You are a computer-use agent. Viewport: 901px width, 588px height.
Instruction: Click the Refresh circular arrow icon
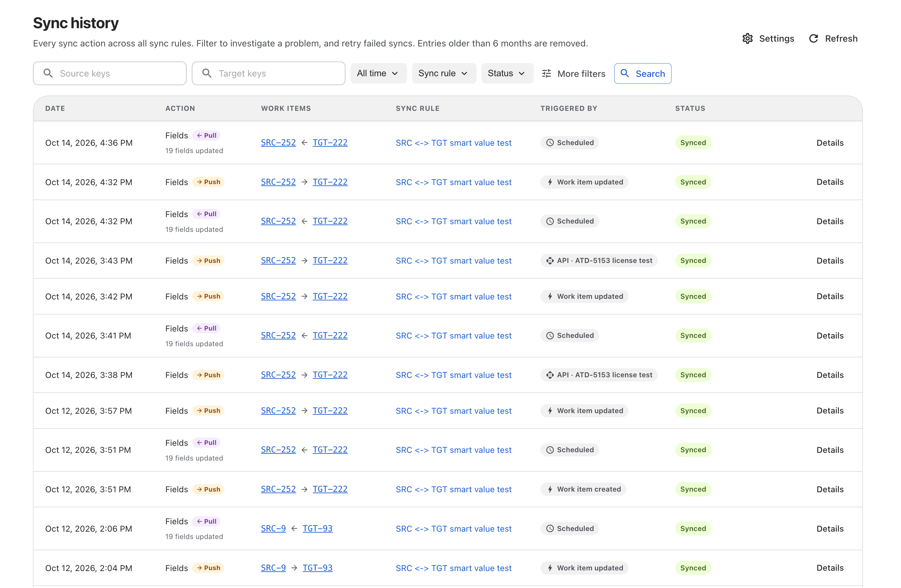814,39
